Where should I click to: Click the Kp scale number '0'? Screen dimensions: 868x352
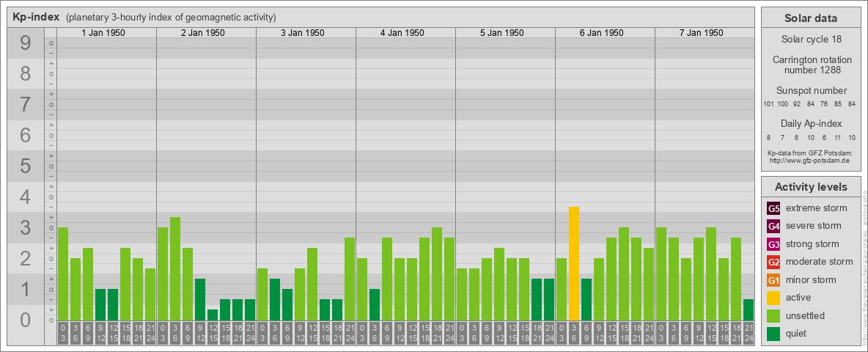point(26,320)
